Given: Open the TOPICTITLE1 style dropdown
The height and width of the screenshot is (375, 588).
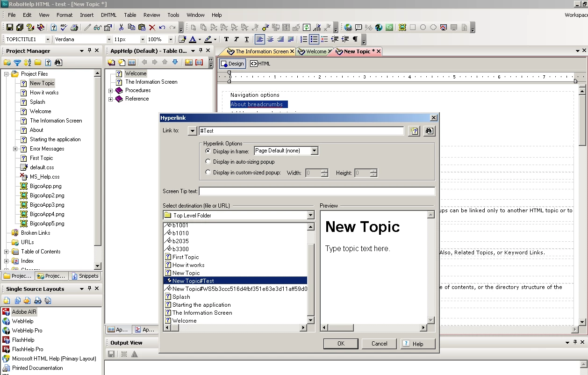Looking at the screenshot, I should pos(48,39).
